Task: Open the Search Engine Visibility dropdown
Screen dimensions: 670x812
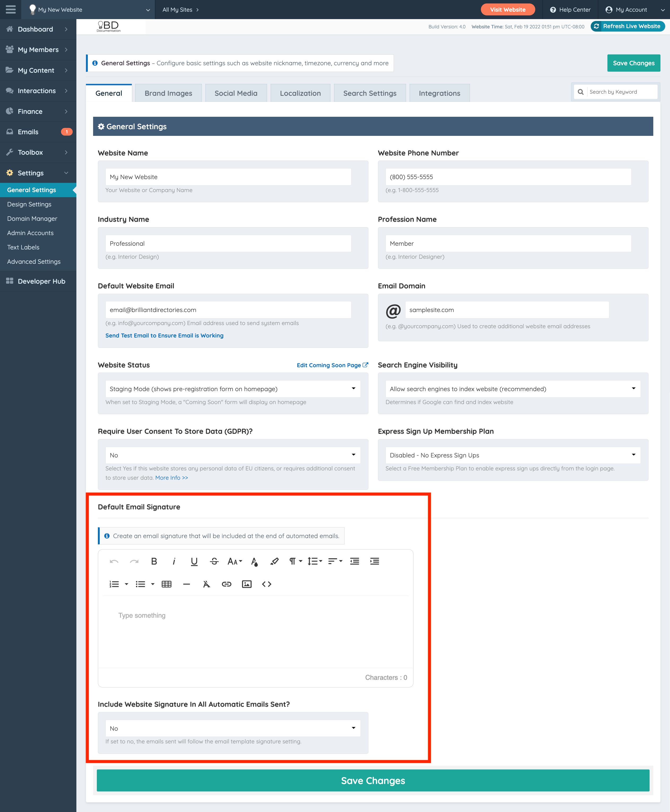Action: coord(512,389)
